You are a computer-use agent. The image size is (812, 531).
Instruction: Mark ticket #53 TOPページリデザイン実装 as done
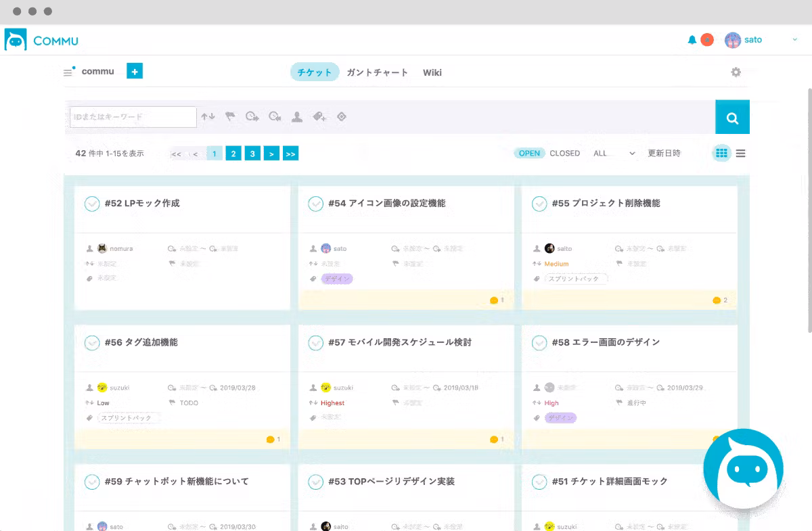[315, 482]
